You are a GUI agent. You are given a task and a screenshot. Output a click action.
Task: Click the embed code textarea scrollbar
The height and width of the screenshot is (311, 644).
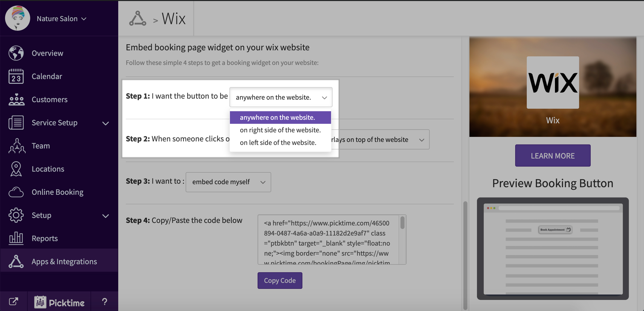coord(402,223)
